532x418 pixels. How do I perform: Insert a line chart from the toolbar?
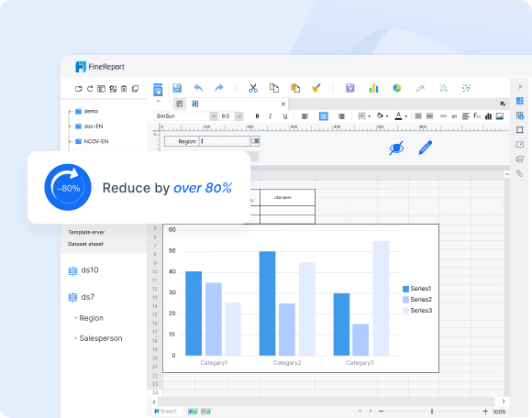coord(420,88)
